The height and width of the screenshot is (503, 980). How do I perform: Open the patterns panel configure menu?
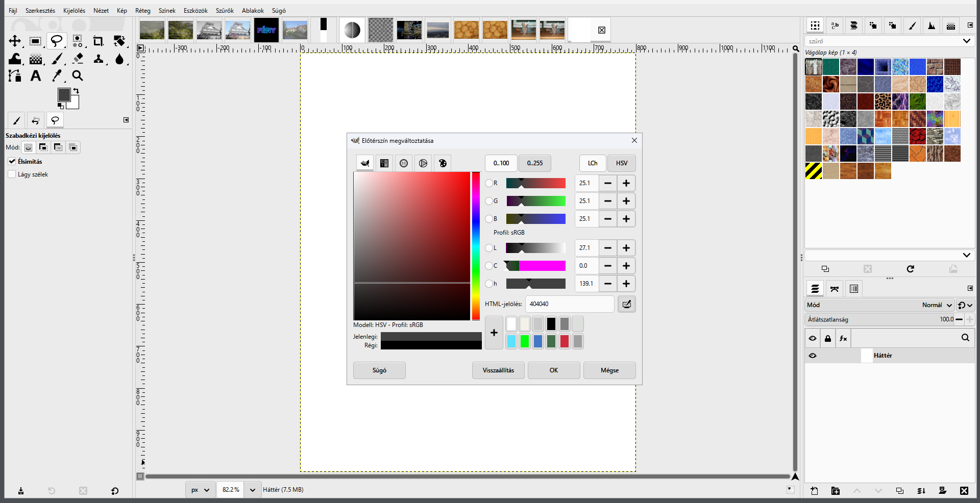click(x=970, y=25)
